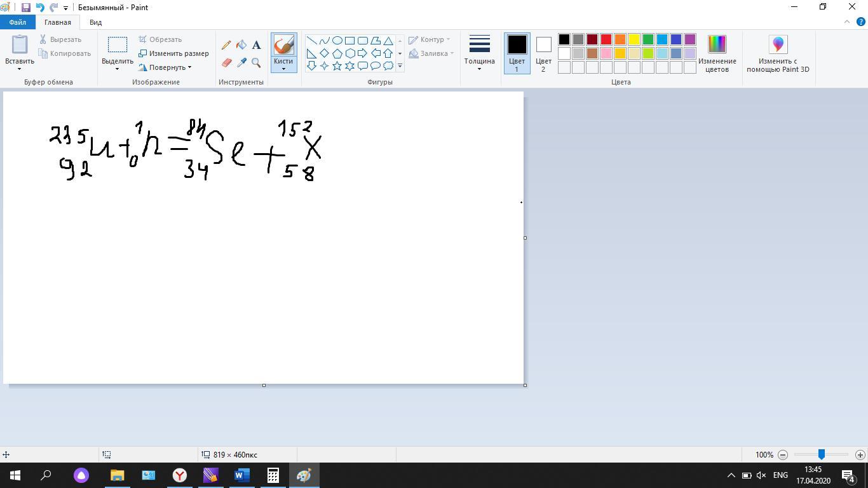
Task: Switch to the Вид tab
Action: [95, 22]
